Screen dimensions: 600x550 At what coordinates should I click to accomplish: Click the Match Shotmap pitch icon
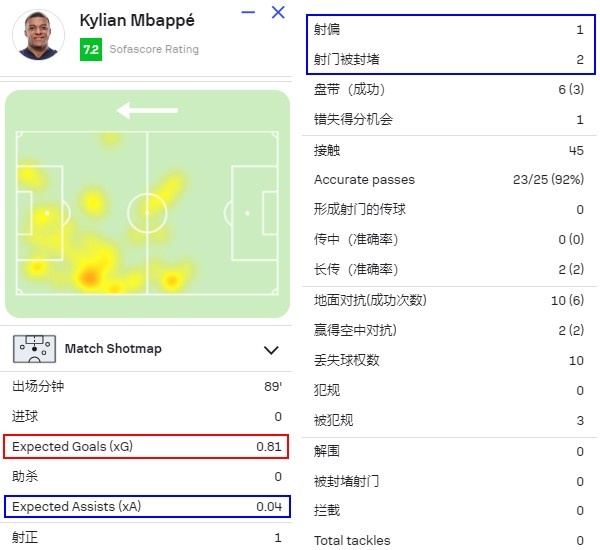coord(34,349)
